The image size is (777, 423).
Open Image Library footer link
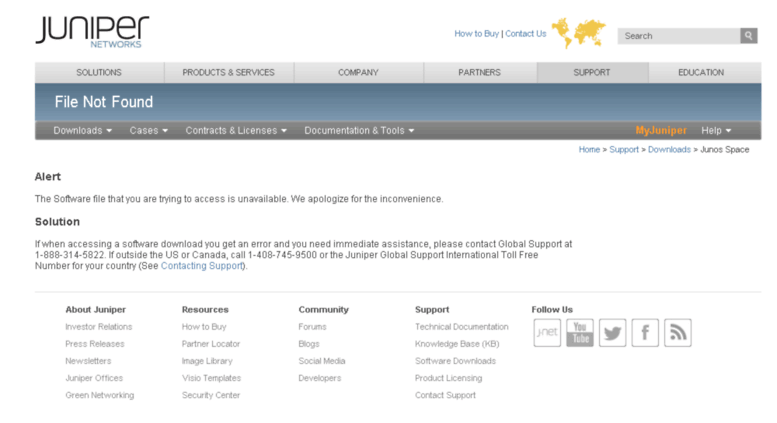(x=207, y=361)
